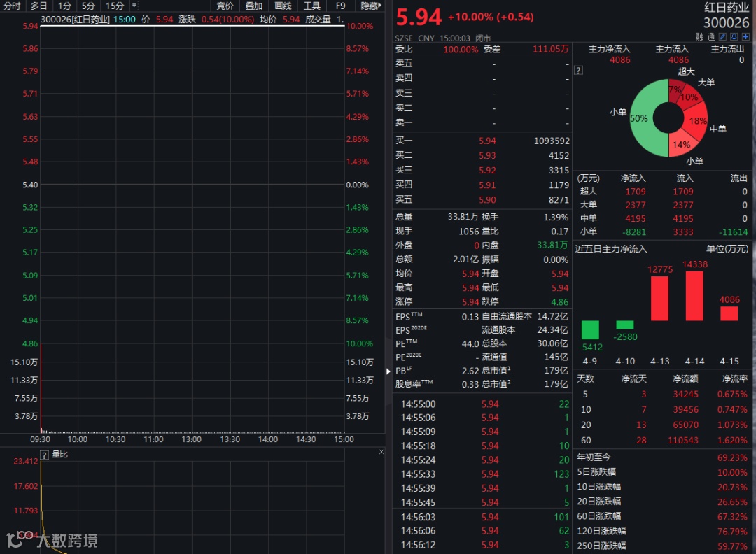Click the 4-14 net inflow bar 14338
This screenshot has height=554, width=756.
point(694,295)
